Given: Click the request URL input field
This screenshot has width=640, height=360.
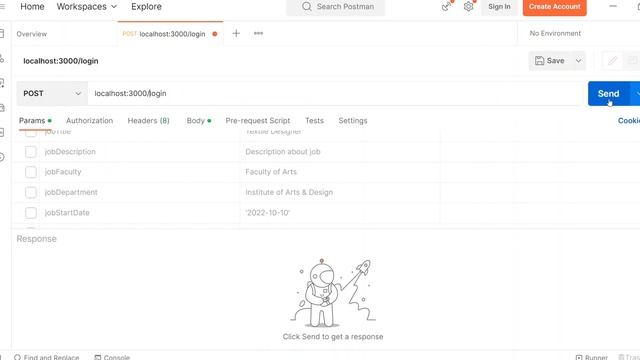Looking at the screenshot, I should point(335,93).
